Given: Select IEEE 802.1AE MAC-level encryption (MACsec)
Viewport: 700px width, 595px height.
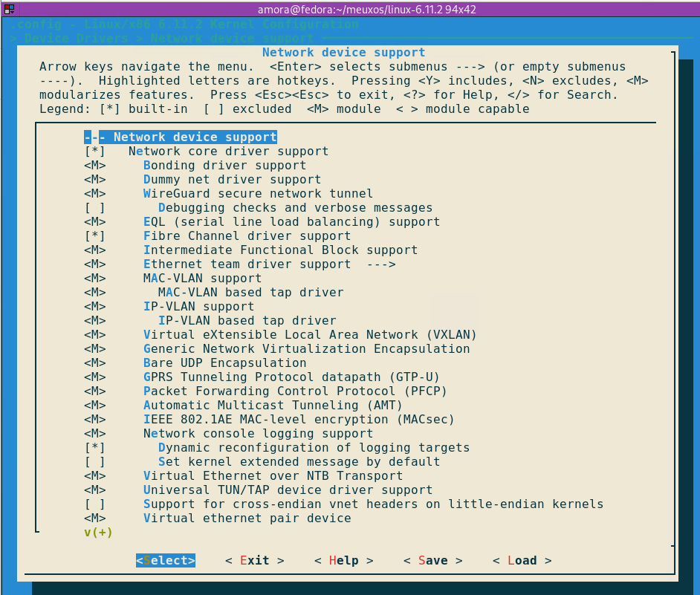Looking at the screenshot, I should coord(299,420).
